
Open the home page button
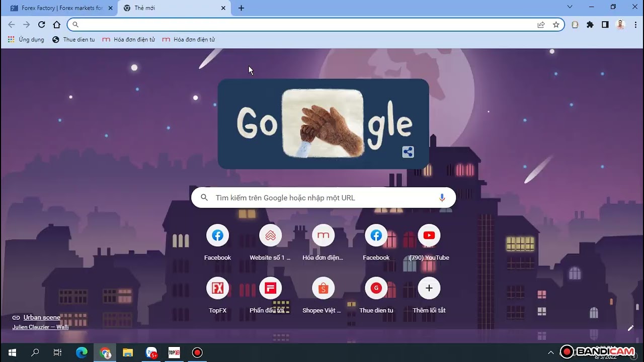(57, 25)
